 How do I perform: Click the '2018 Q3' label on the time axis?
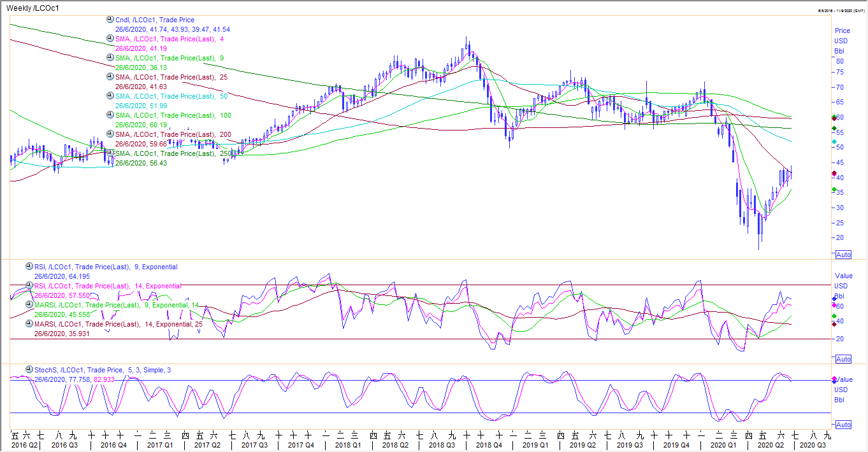pyautogui.click(x=442, y=446)
